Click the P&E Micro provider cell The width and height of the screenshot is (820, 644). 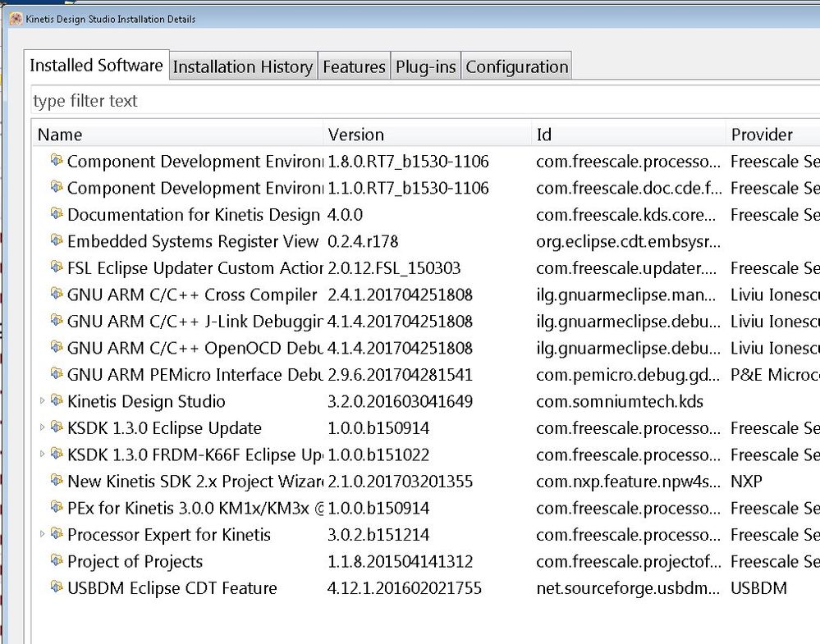click(776, 375)
